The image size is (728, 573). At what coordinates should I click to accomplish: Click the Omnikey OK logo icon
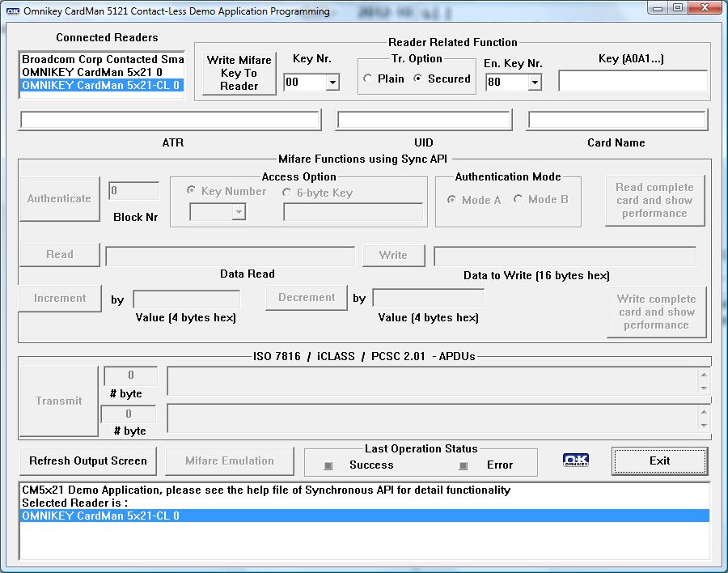coord(576,460)
